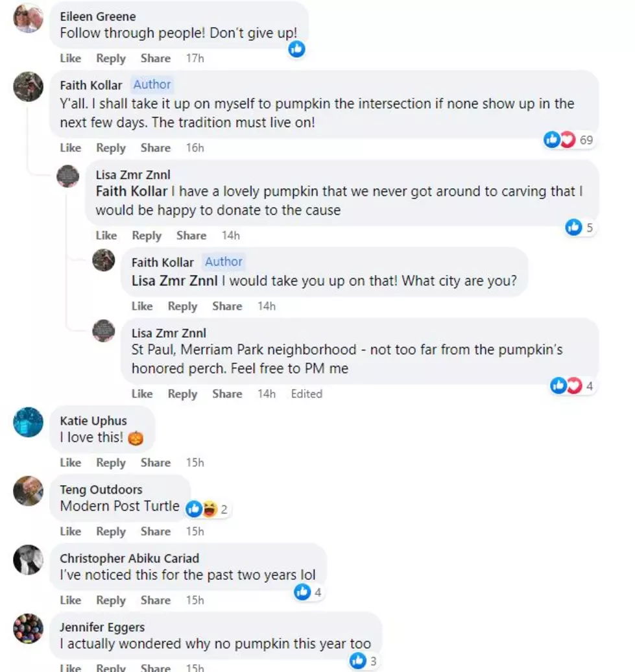Open Eileen Greene's profile picture
Screen dimensions: 635x672
point(29,18)
